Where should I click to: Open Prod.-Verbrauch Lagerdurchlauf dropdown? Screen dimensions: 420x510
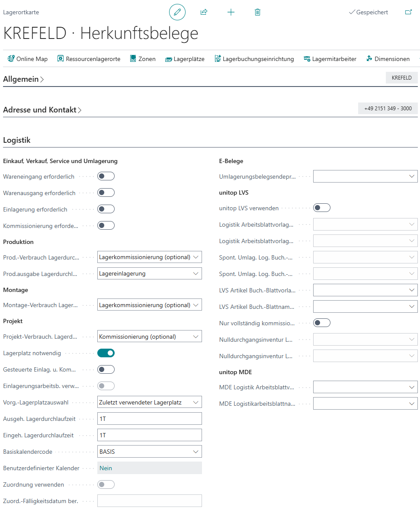[x=149, y=257]
